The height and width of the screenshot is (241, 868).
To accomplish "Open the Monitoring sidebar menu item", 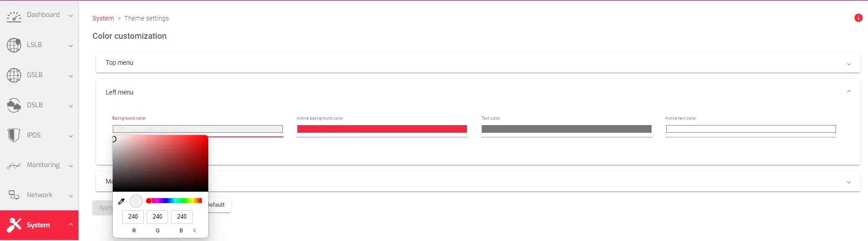I will [43, 165].
